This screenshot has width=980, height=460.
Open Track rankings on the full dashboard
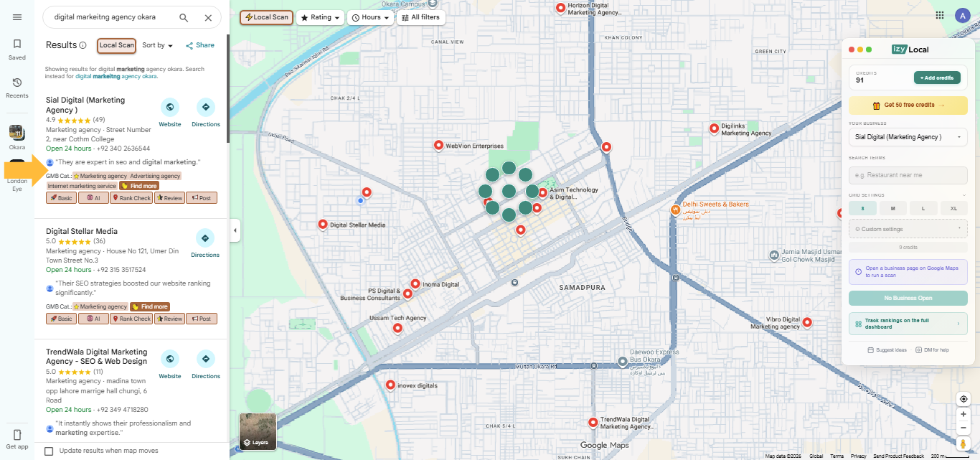click(x=908, y=324)
